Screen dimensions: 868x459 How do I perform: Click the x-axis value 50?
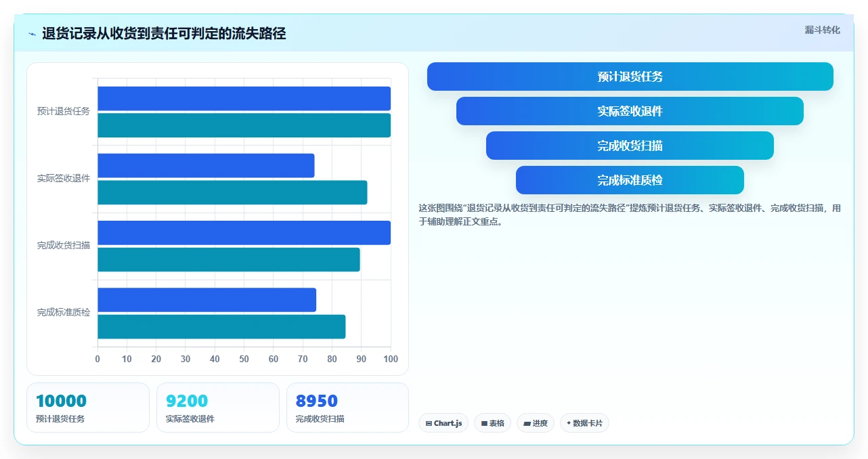(x=244, y=359)
